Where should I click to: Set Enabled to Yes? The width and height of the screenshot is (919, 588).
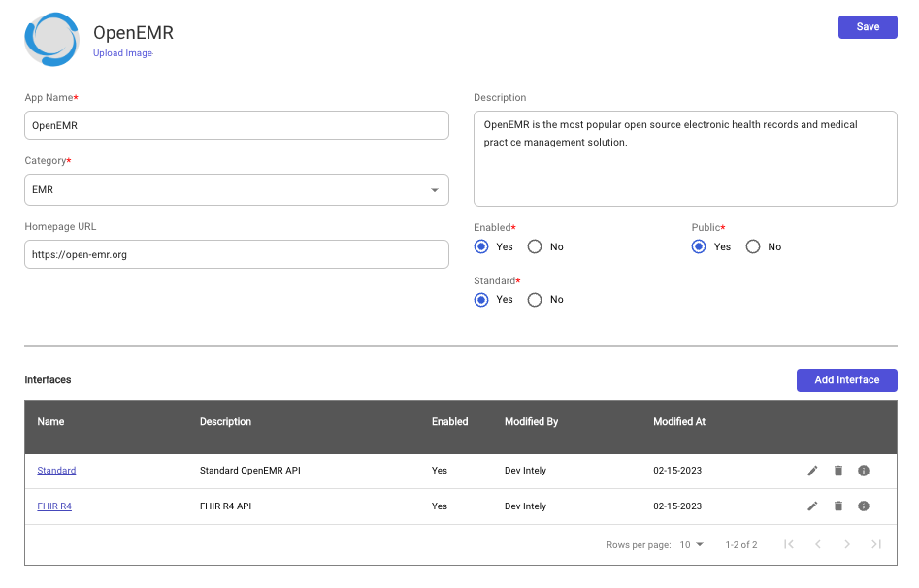coord(481,246)
